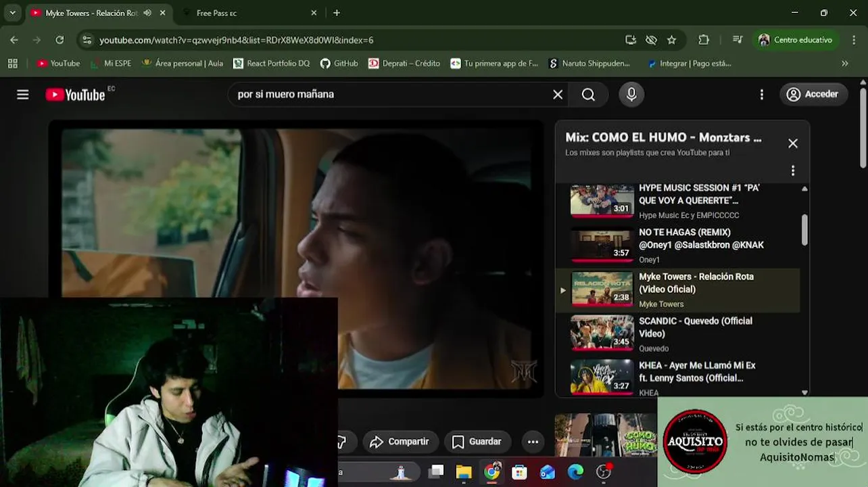Open Área personal | Aula bookmark
868x487 pixels.
183,64
